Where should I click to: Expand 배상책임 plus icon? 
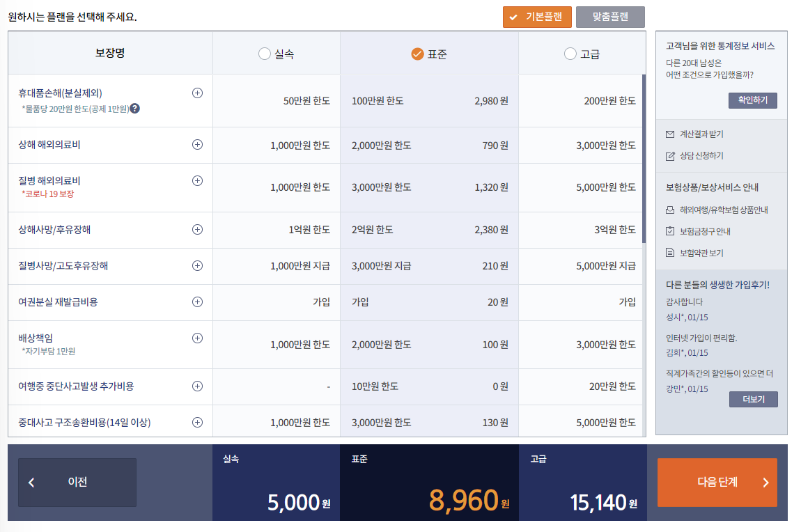coord(197,338)
